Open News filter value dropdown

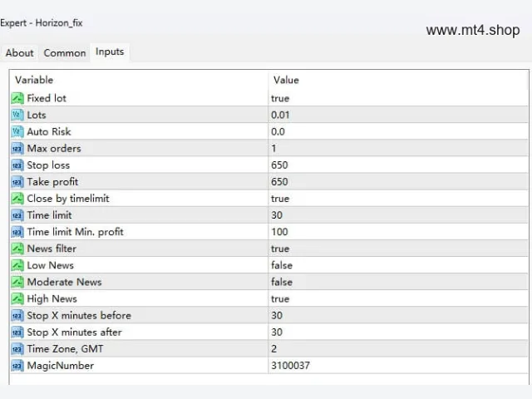(398, 249)
